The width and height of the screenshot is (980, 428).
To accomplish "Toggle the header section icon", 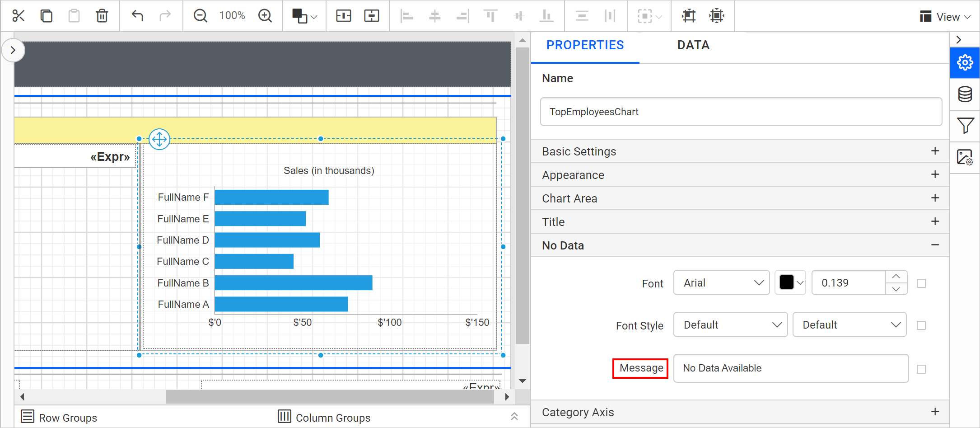I will (x=344, y=16).
